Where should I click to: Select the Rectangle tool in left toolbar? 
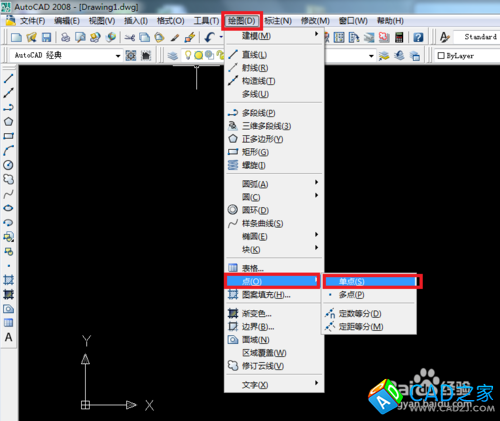click(x=8, y=136)
